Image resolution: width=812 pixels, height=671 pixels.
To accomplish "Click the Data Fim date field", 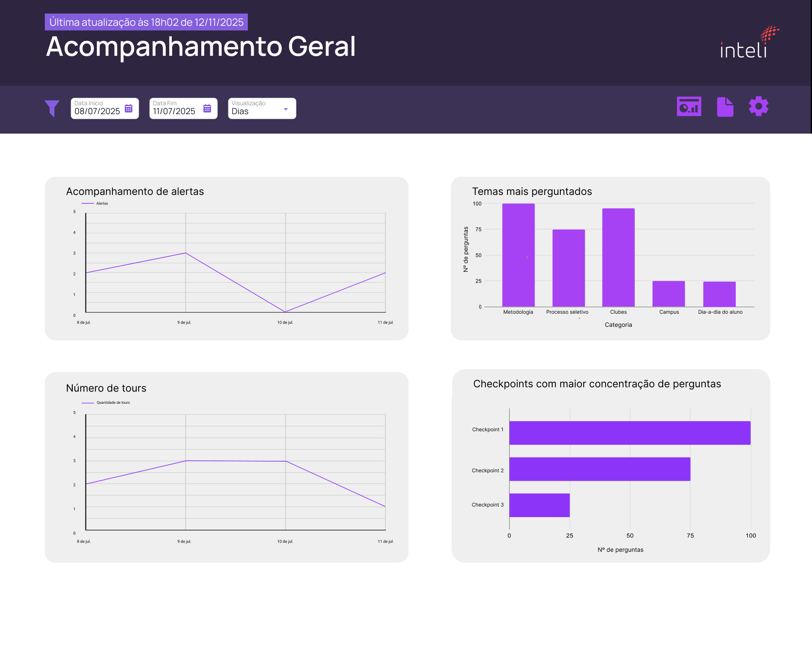I will click(x=175, y=112).
